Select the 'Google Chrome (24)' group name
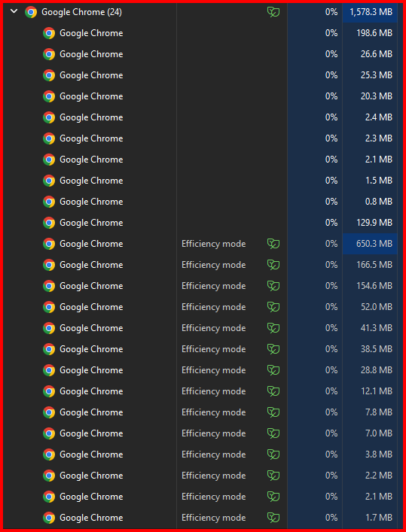Viewport: 406px width, 532px height. (x=81, y=12)
